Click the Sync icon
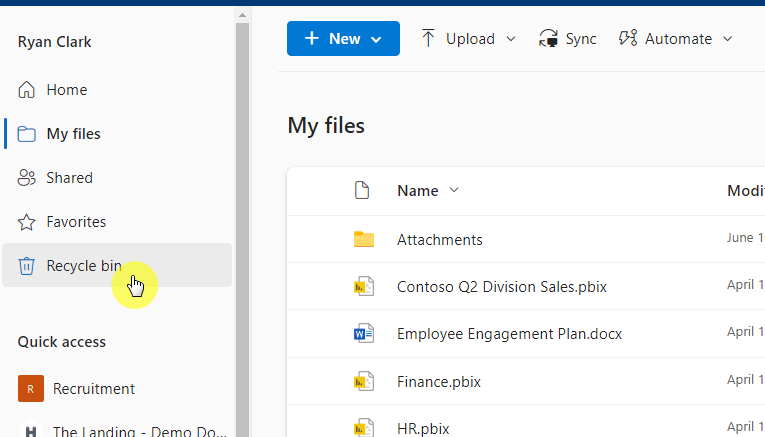The height and width of the screenshot is (437, 765). tap(548, 38)
